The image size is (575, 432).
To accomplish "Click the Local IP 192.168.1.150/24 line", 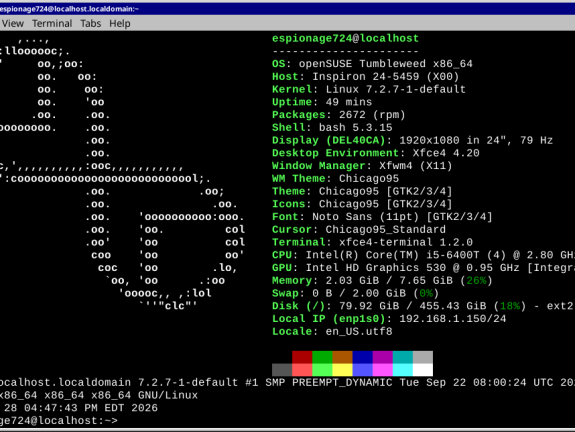I will (389, 319).
